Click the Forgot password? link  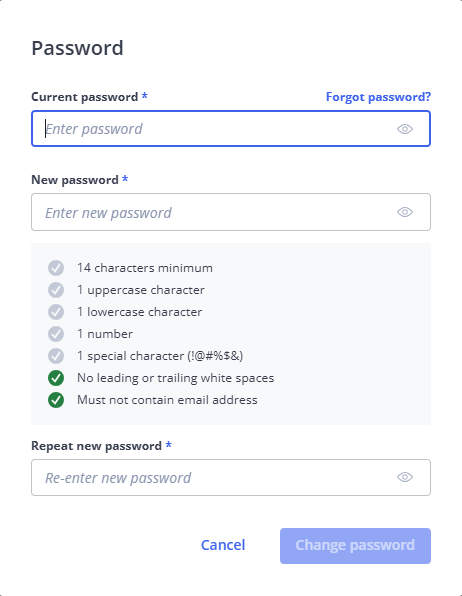click(x=378, y=97)
